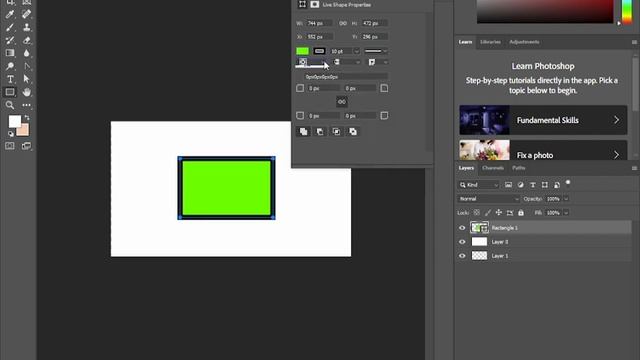Filter layers by adjustment layers icon
This screenshot has height=360, width=640.
click(520, 185)
